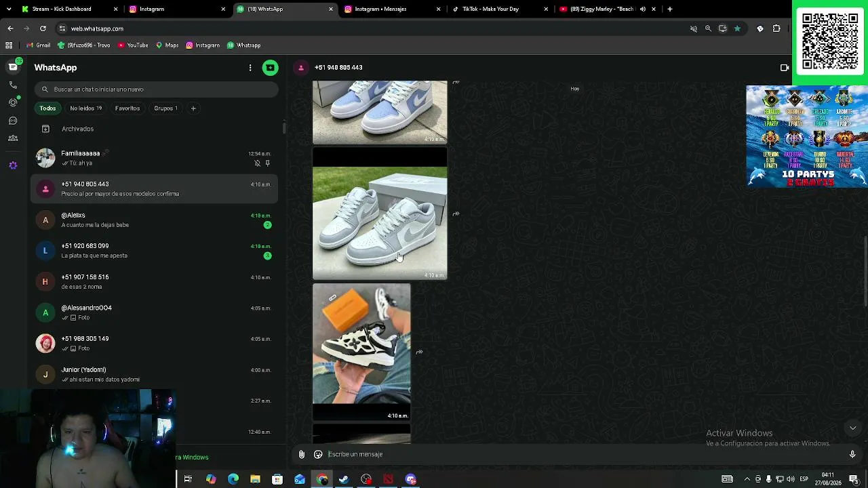Open the YouTube bookmark

pyautogui.click(x=133, y=45)
